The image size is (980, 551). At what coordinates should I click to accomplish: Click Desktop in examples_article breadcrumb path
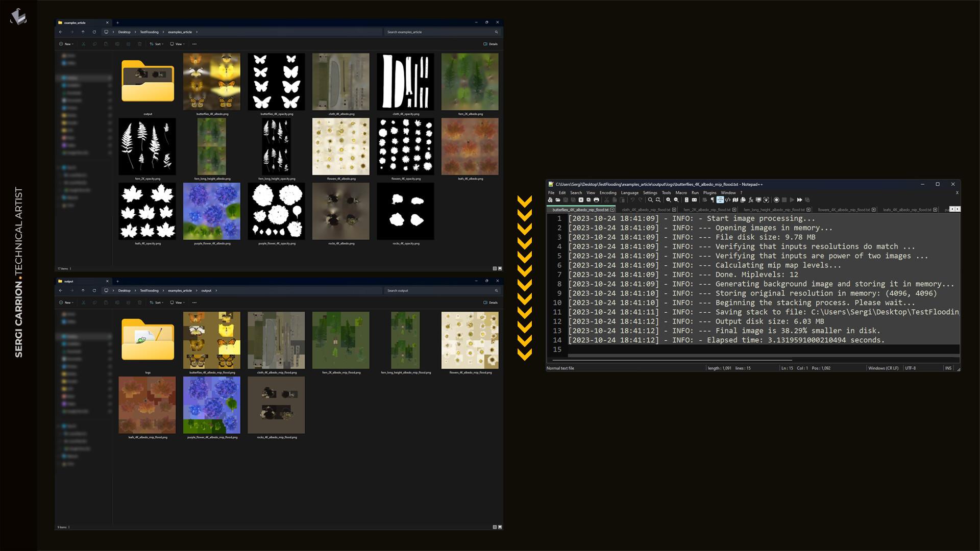coord(124,32)
